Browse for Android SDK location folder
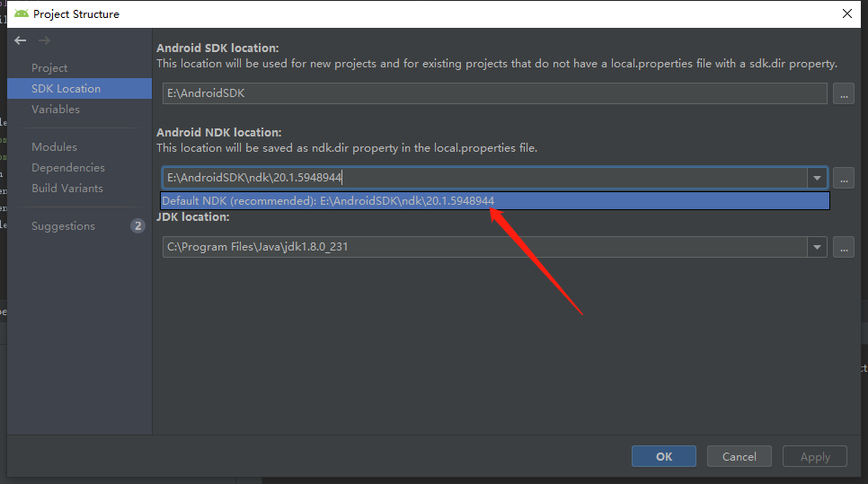The height and width of the screenshot is (484, 868). 844,93
